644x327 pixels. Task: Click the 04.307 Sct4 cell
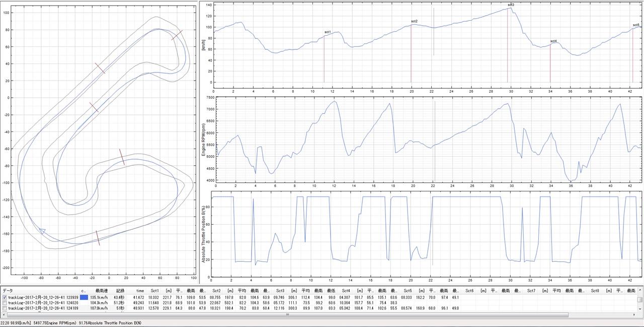pyautogui.click(x=345, y=297)
